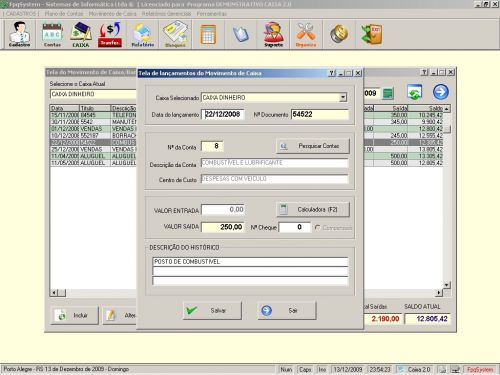500x375 pixels.
Task: Click the computer icon in status bar
Action: tap(455, 369)
